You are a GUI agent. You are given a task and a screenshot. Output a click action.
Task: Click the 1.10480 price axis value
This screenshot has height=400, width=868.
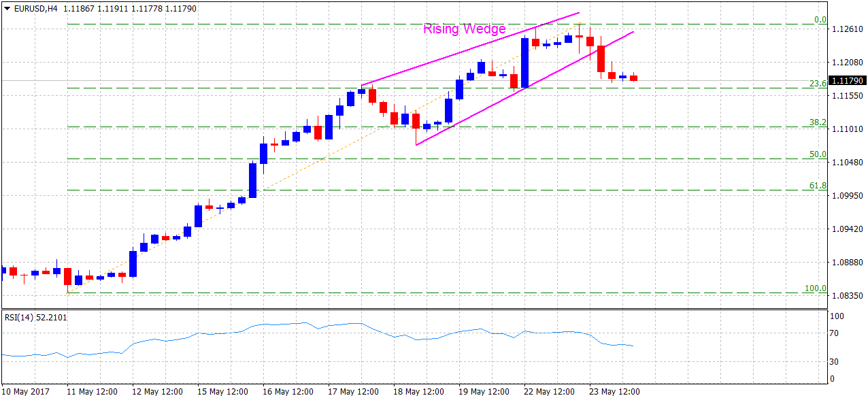[848, 163]
